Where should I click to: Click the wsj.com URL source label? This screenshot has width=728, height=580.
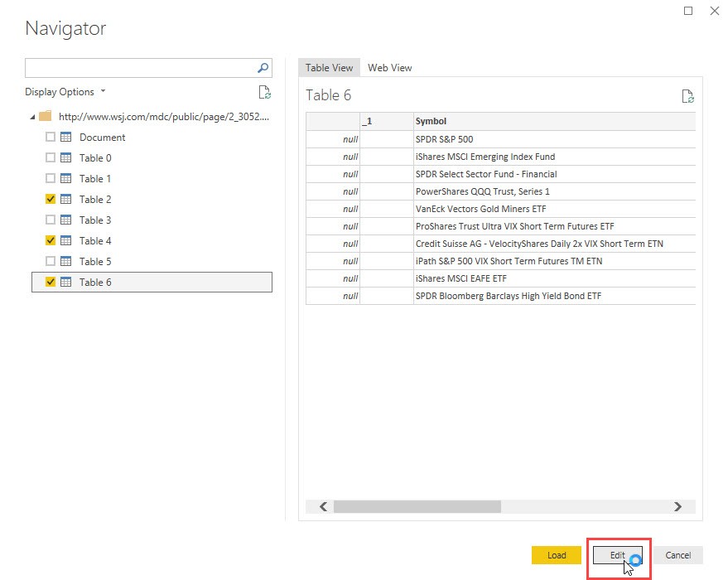click(164, 117)
